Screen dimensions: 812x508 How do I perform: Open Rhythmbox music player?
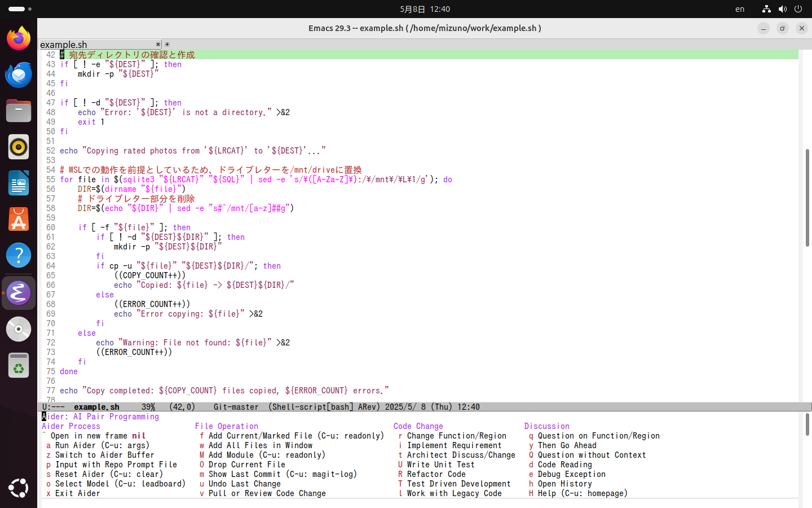tap(19, 147)
